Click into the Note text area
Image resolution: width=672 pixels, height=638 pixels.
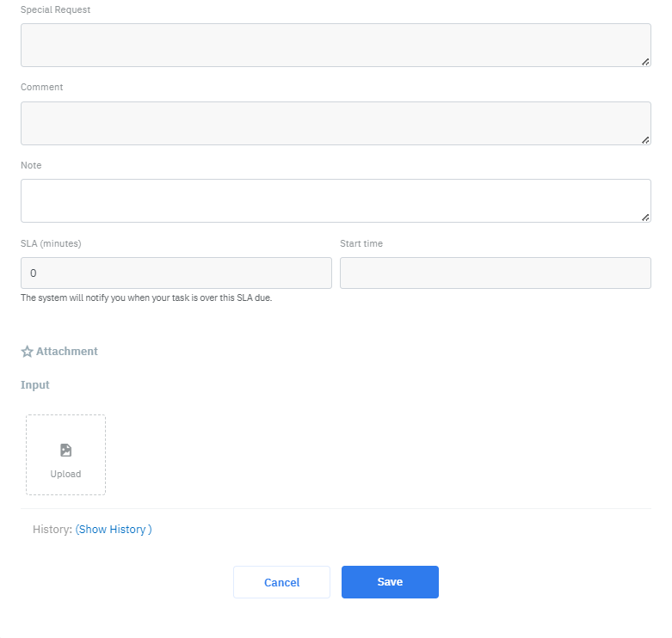pyautogui.click(x=336, y=200)
